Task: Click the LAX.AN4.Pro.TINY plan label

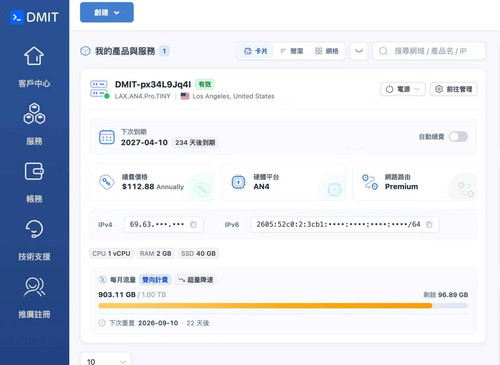Action: pyautogui.click(x=142, y=96)
